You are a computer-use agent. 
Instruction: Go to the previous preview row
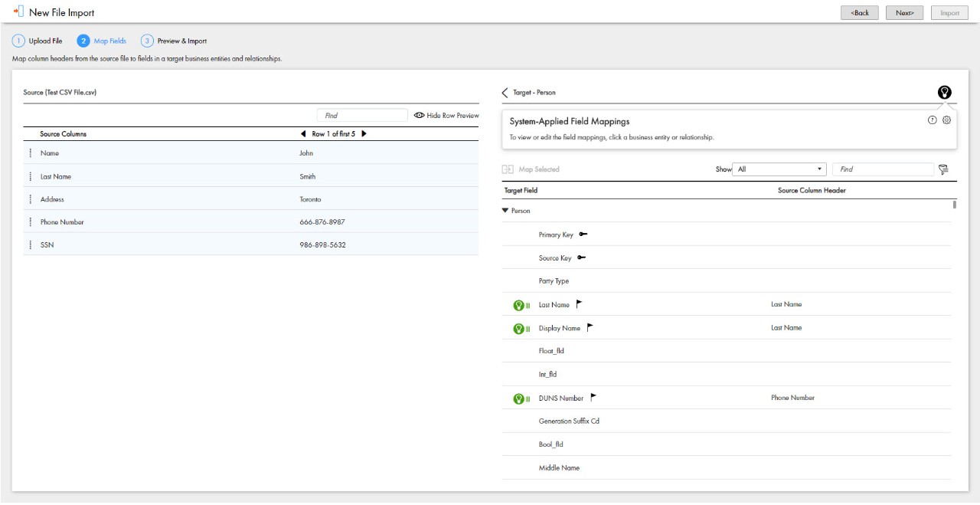pos(303,134)
